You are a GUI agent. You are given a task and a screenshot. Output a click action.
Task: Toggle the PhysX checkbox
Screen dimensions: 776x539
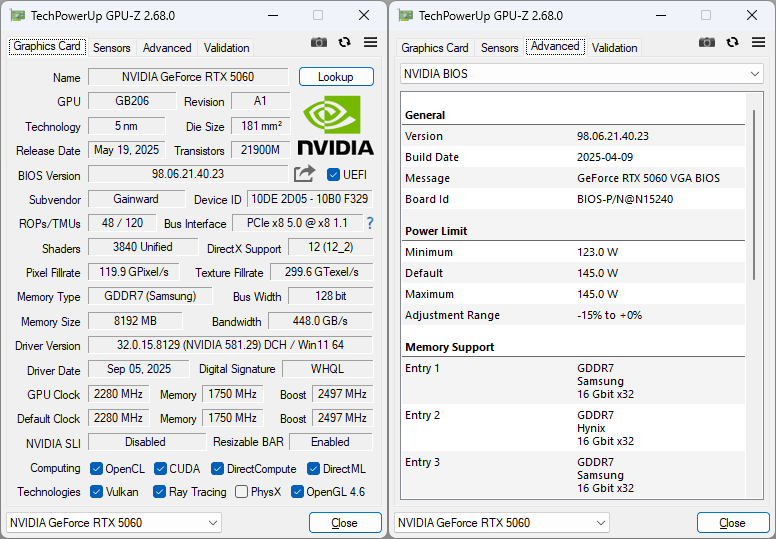pos(242,492)
